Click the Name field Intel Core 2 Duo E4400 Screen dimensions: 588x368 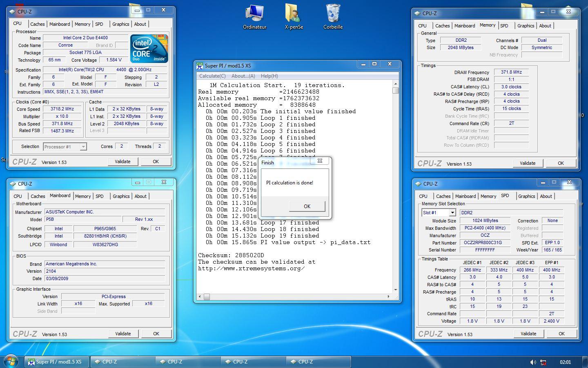(x=85, y=38)
